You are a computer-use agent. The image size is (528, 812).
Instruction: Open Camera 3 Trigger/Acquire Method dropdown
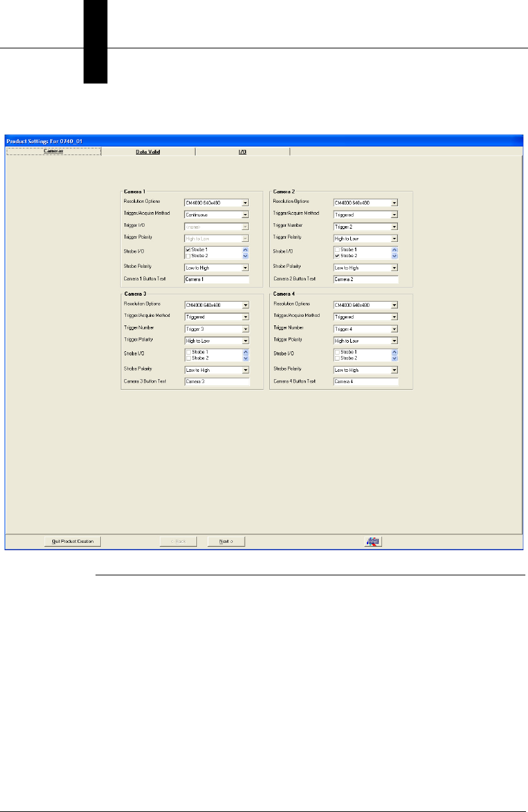pyautogui.click(x=245, y=317)
